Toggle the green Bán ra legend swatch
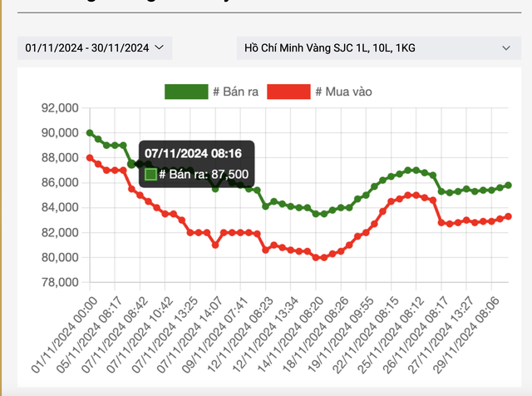 tap(185, 92)
